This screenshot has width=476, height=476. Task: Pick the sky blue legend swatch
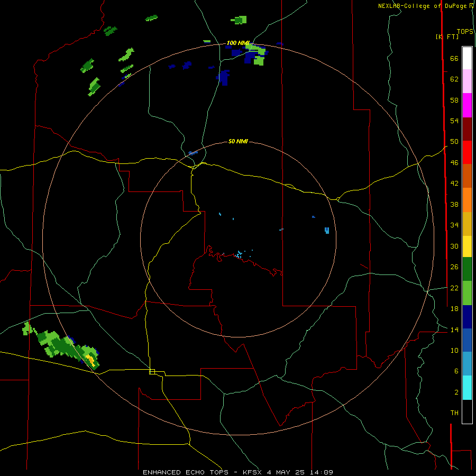(x=467, y=364)
